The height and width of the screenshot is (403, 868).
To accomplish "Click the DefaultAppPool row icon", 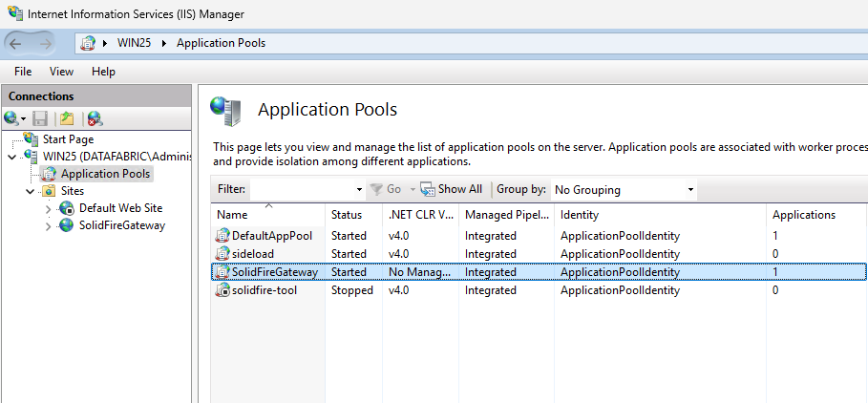I will coord(222,235).
